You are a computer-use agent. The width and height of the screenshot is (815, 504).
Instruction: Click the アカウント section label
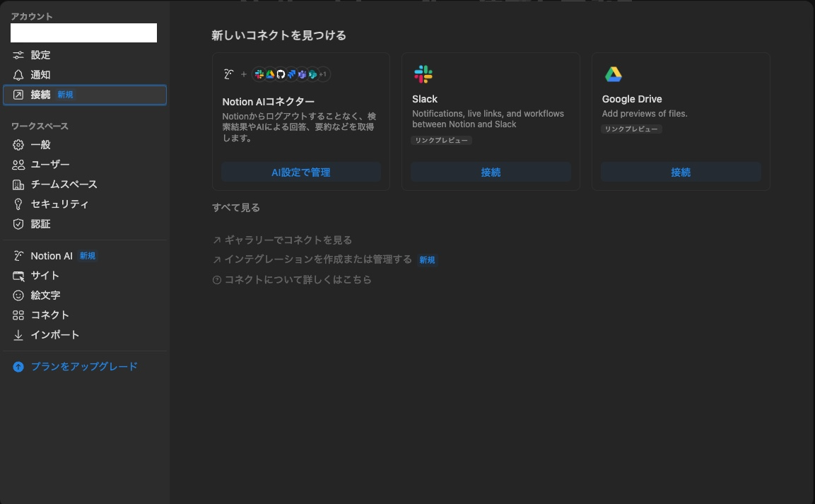coord(32,17)
